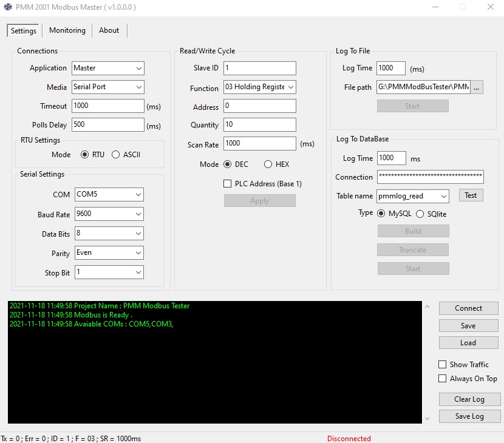The image size is (504, 443).
Task: Click Log Time field in Log To DataBase
Action: pyautogui.click(x=392, y=158)
